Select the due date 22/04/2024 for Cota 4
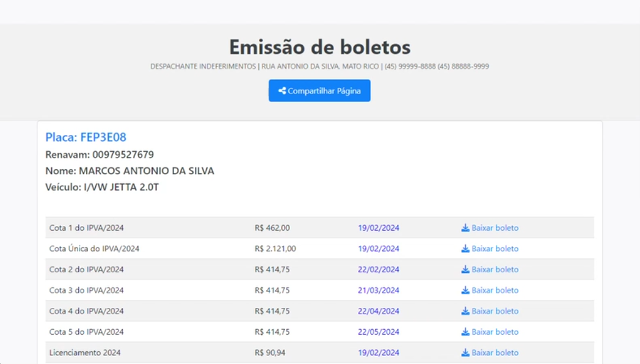 coord(379,310)
